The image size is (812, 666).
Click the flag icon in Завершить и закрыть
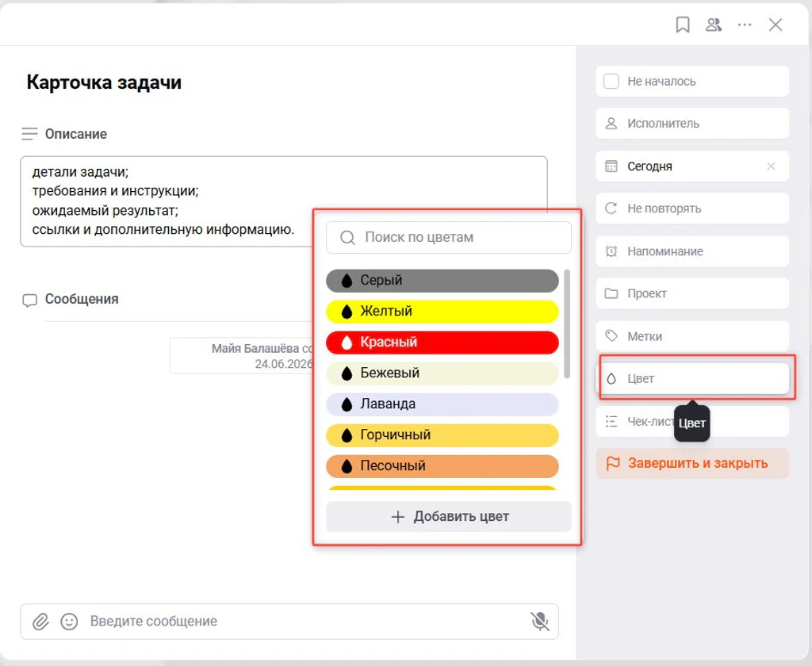tap(613, 463)
